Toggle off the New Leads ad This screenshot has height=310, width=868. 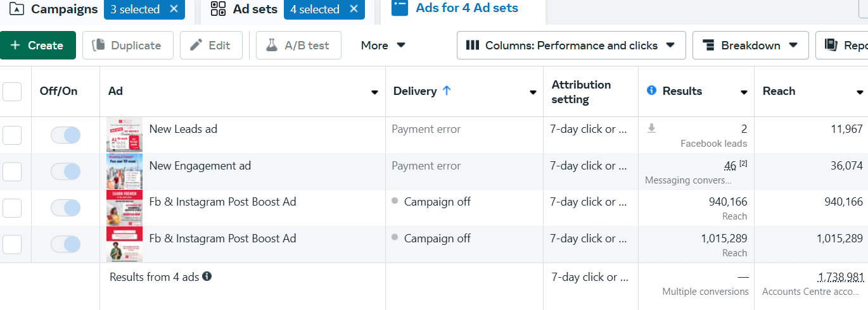pyautogui.click(x=65, y=135)
